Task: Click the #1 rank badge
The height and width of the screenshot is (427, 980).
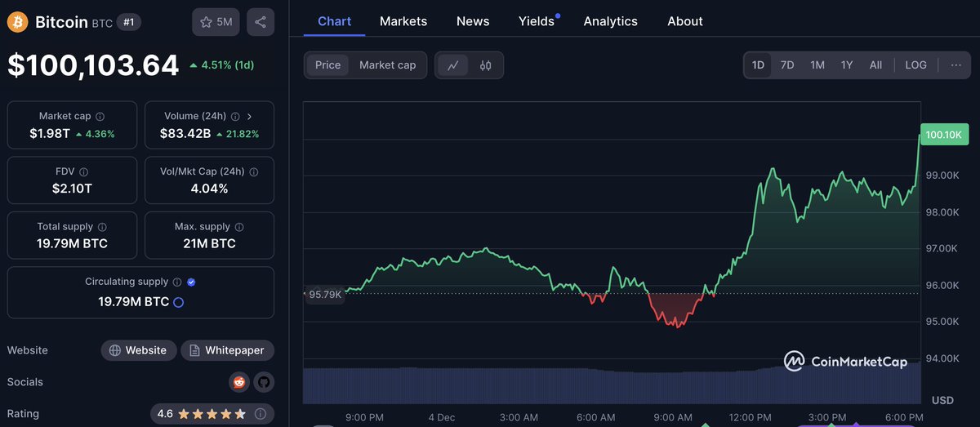Action: 128,22
